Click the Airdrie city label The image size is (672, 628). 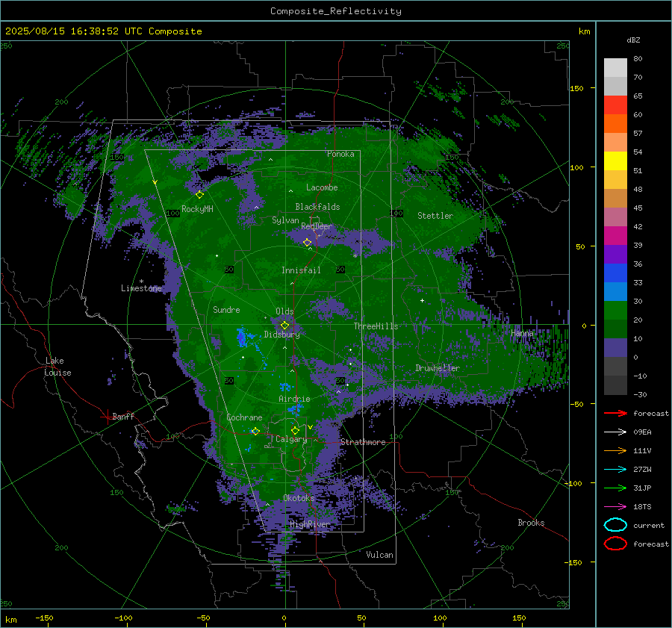pyautogui.click(x=294, y=399)
